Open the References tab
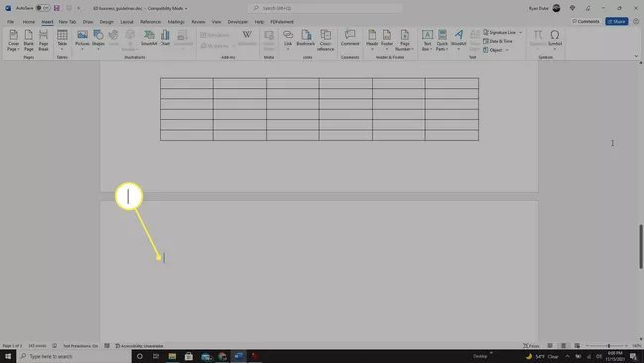 pos(151,22)
